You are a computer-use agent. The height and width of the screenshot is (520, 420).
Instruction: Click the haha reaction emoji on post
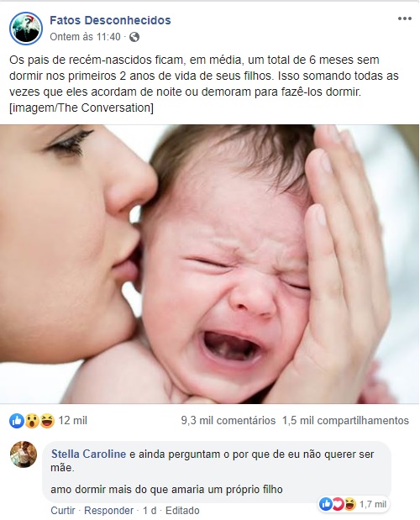(47, 421)
